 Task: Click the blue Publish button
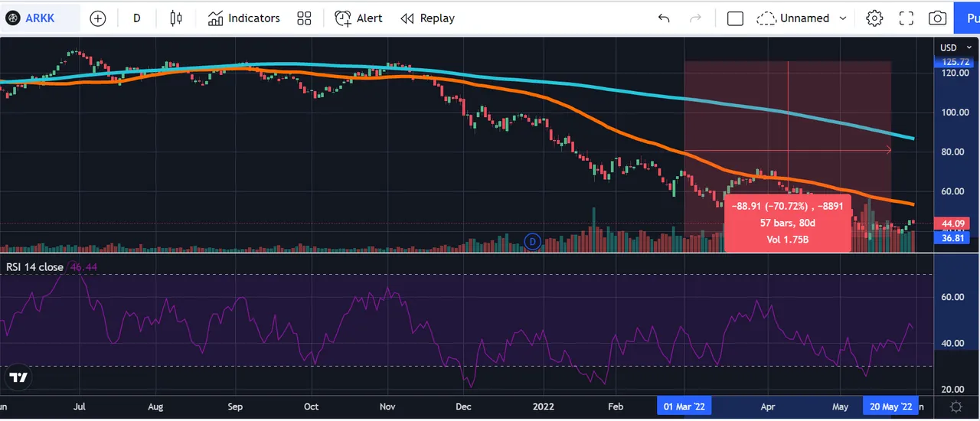tap(967, 18)
